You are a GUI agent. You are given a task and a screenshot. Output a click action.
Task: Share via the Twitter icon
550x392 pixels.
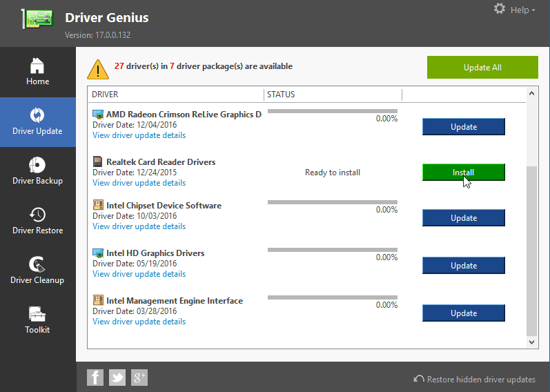point(117,378)
